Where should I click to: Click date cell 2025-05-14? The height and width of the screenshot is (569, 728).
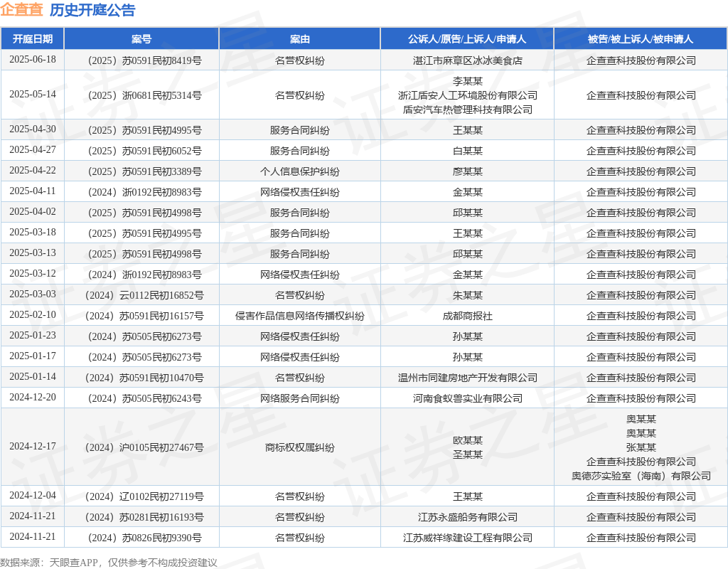click(33, 95)
